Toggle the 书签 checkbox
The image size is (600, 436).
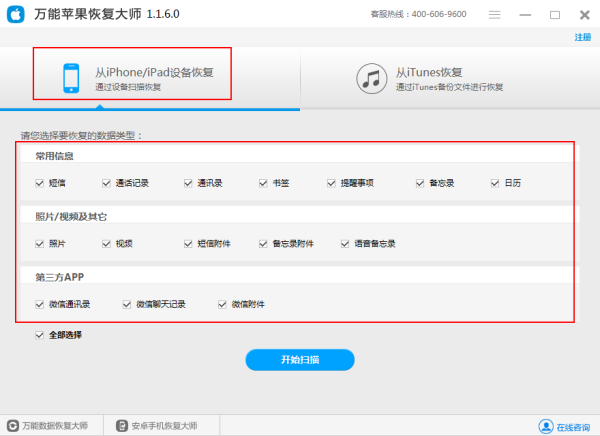coord(263,183)
